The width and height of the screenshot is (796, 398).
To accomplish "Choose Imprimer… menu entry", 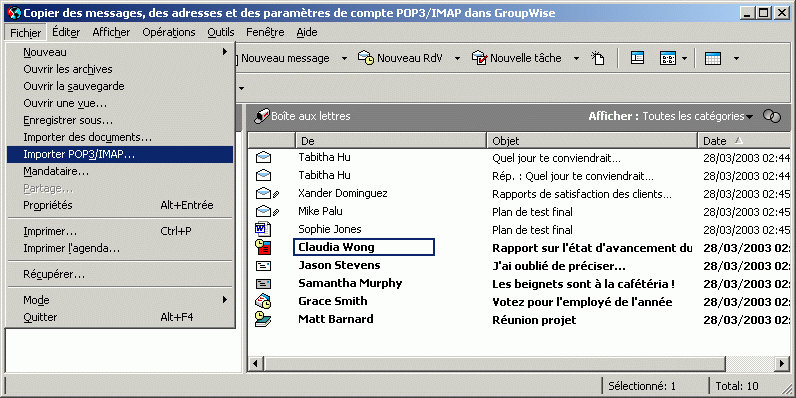I will (120, 231).
